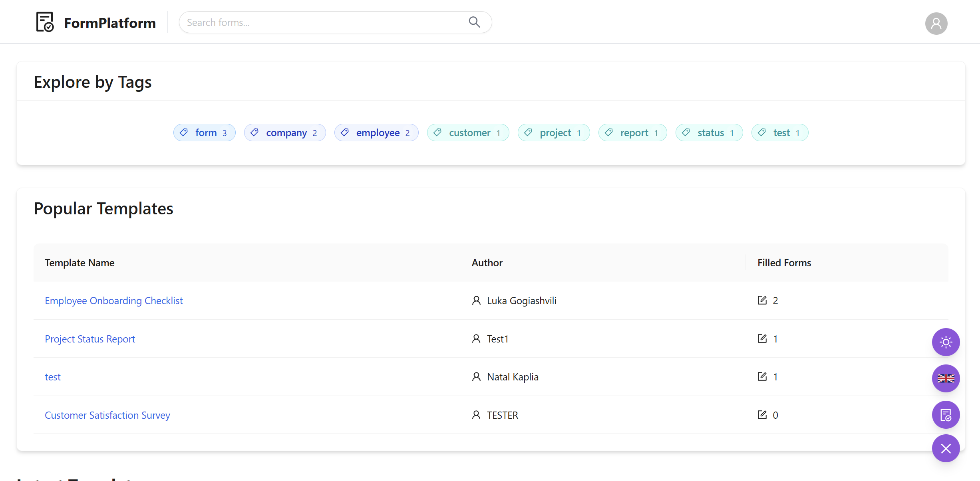Click the search magnifier icon
Screen dimensions: 980x481
pos(474,22)
